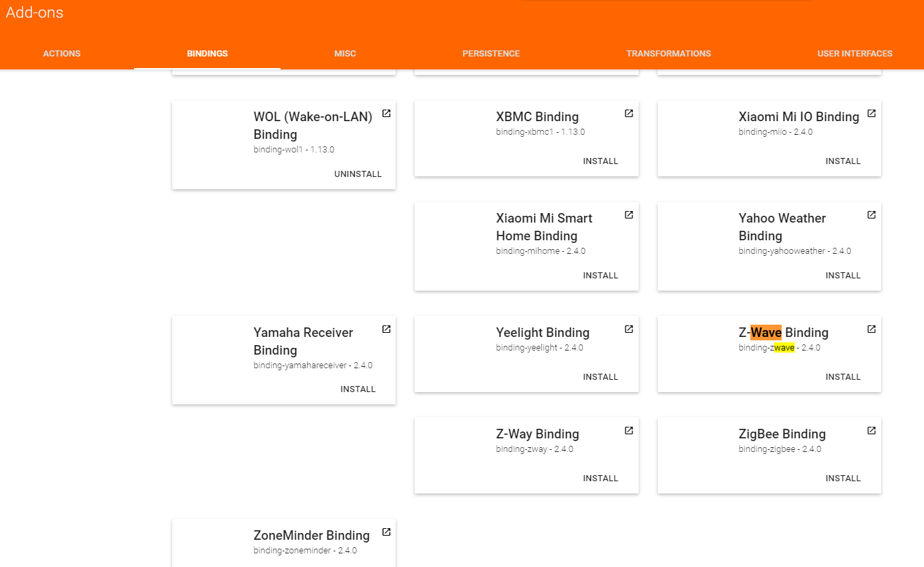Open external link icon on Z-Way Binding card

click(x=628, y=431)
